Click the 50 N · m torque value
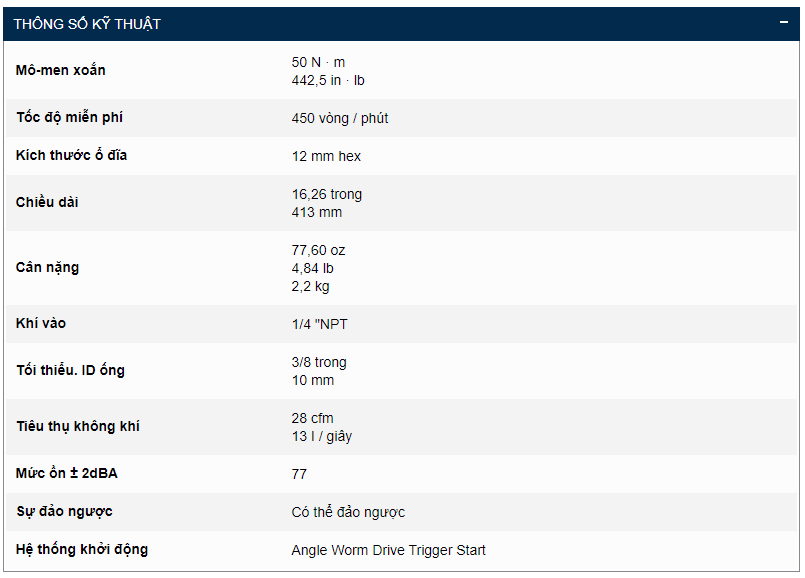 [x=318, y=62]
